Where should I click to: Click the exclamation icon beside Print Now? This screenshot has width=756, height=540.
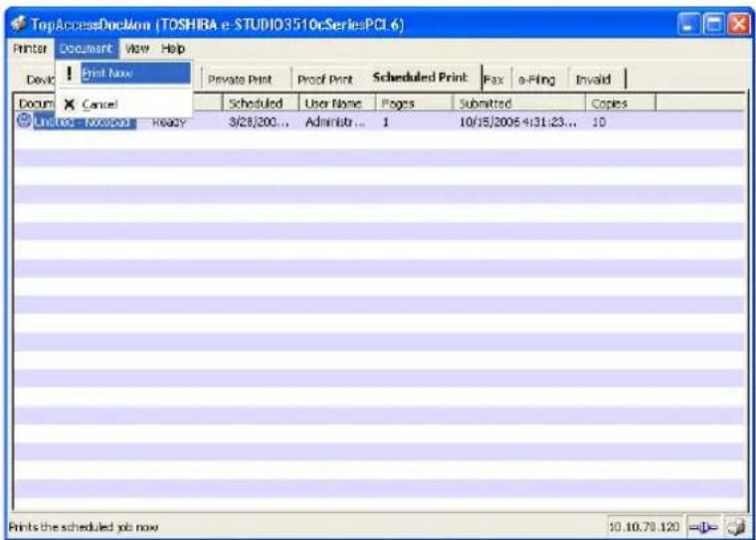(70, 74)
